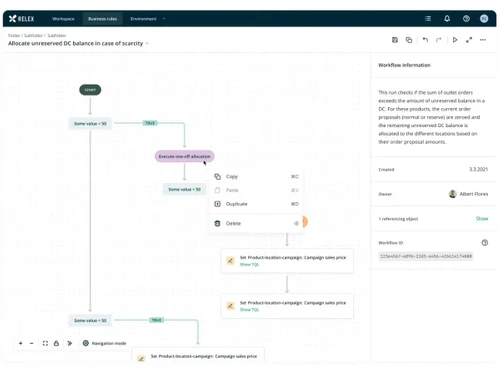Click the Workflow ID value field
The height and width of the screenshot is (375, 500).
pos(426,256)
